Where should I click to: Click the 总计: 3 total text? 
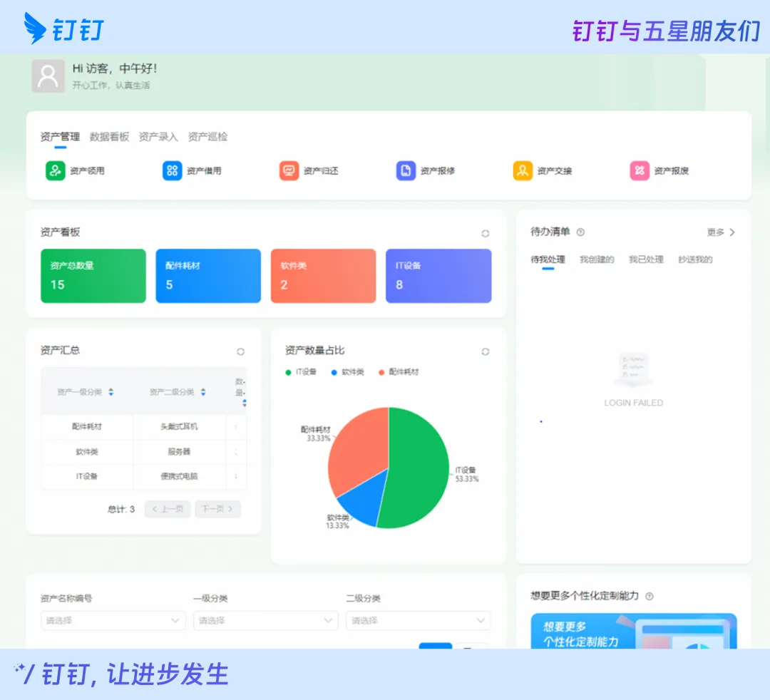pos(121,509)
